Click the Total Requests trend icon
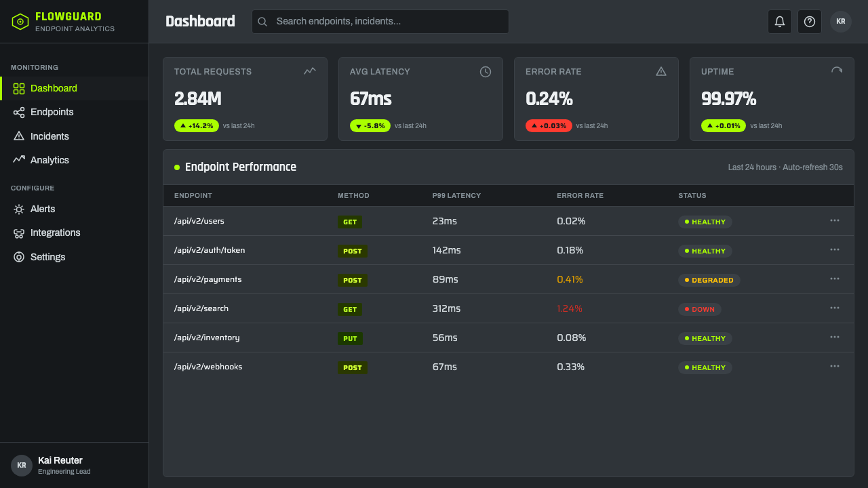This screenshot has height=488, width=868. pos(310,71)
